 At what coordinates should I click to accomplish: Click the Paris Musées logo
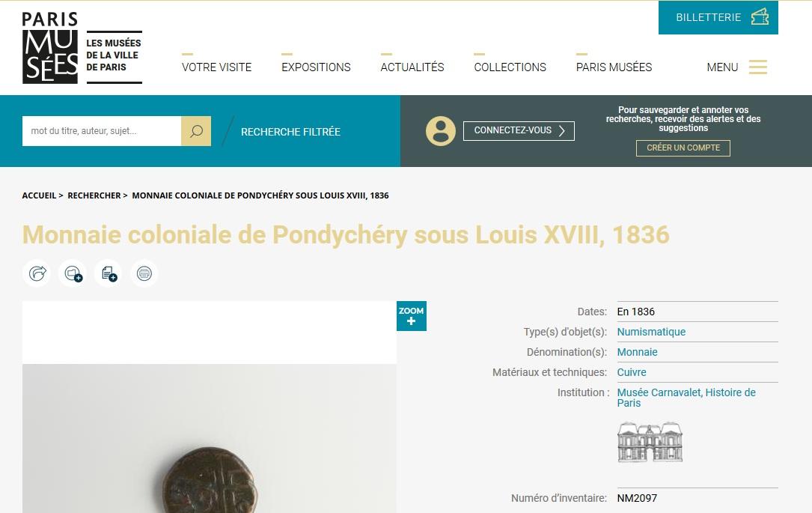(x=82, y=48)
